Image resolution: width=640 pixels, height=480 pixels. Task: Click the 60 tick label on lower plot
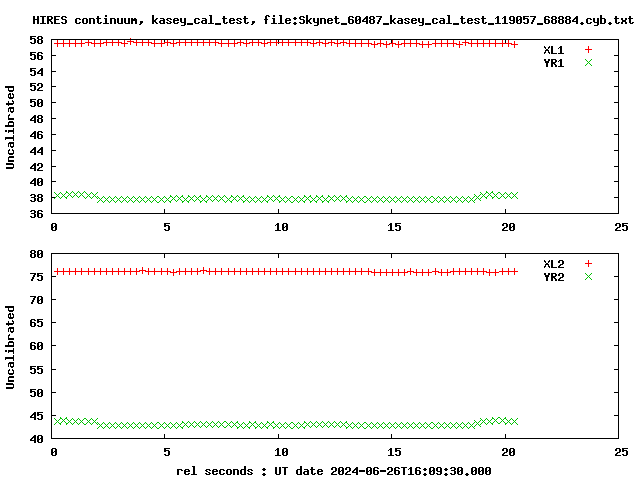tap(36, 346)
